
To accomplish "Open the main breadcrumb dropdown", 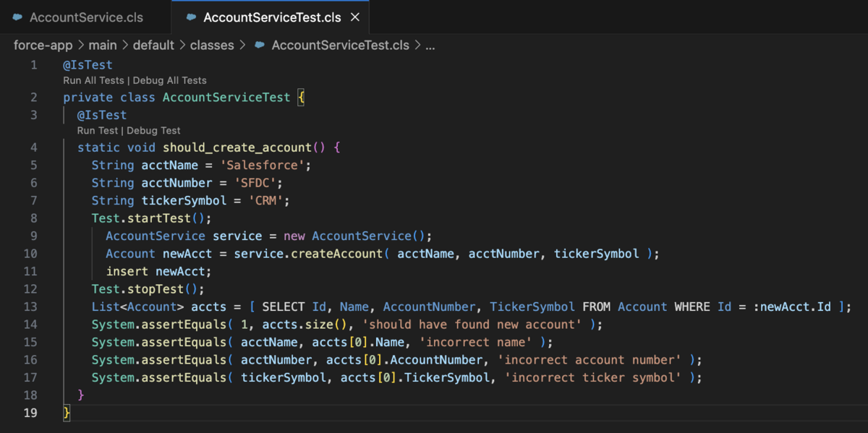I will [103, 45].
